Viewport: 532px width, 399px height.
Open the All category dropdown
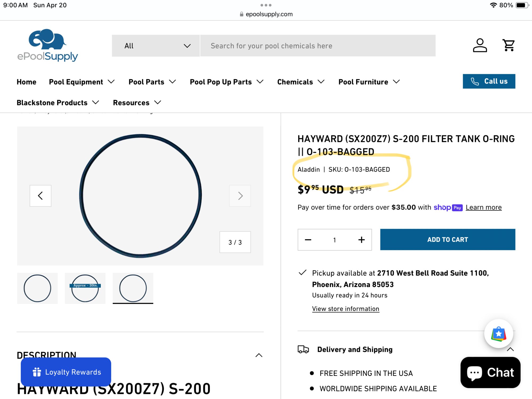pyautogui.click(x=156, y=46)
